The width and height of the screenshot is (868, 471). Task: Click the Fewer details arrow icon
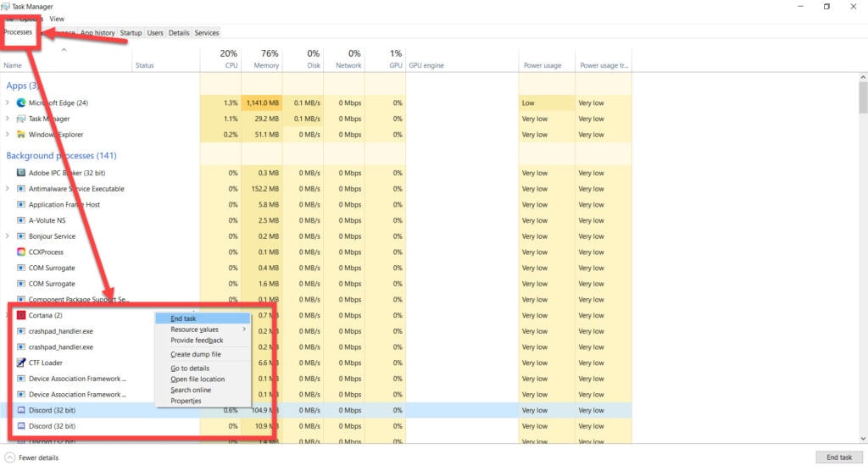click(9, 457)
